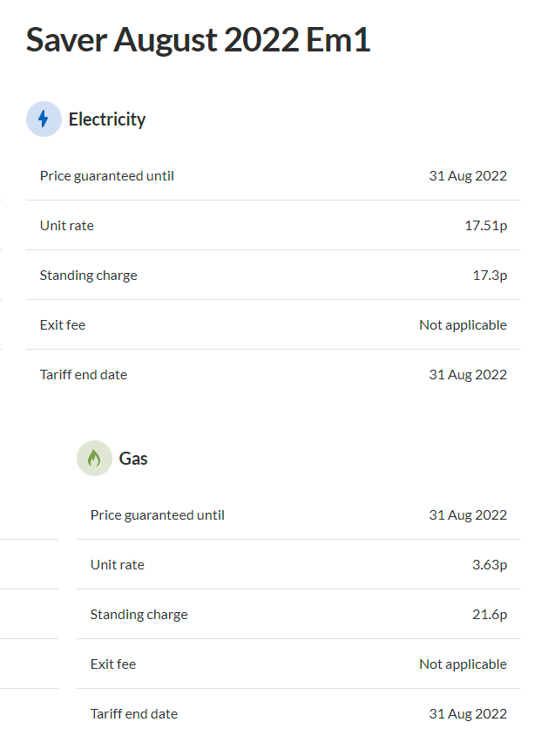
Task: Select electricity price guaranteed date 31 Aug 2022
Action: pyautogui.click(x=468, y=176)
